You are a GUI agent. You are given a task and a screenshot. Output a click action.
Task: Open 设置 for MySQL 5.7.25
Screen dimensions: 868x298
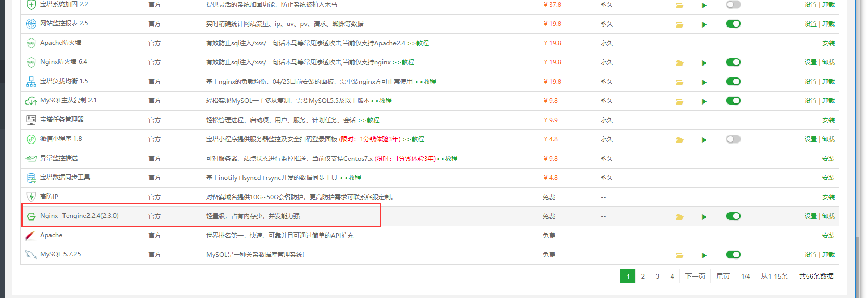tap(811, 255)
